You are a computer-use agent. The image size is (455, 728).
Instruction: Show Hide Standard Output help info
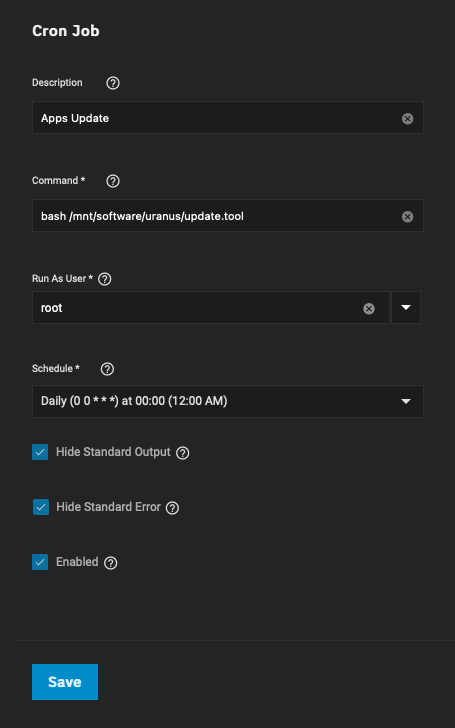tap(183, 453)
